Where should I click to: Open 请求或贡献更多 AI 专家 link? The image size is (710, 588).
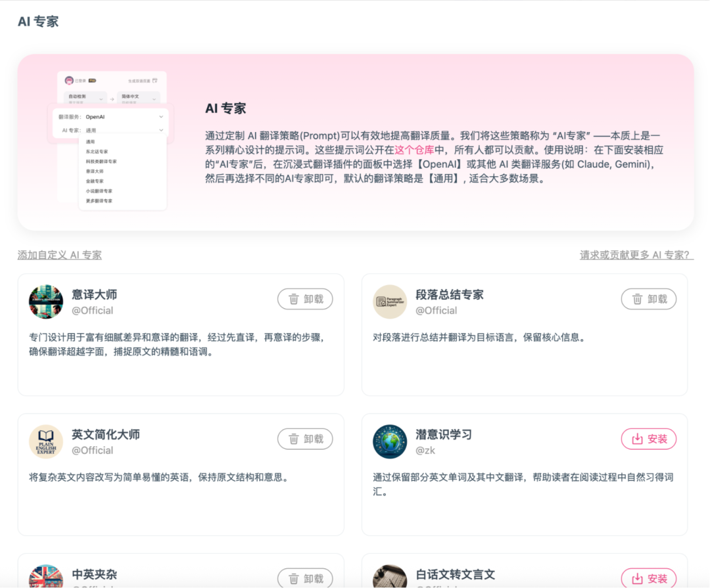point(635,255)
